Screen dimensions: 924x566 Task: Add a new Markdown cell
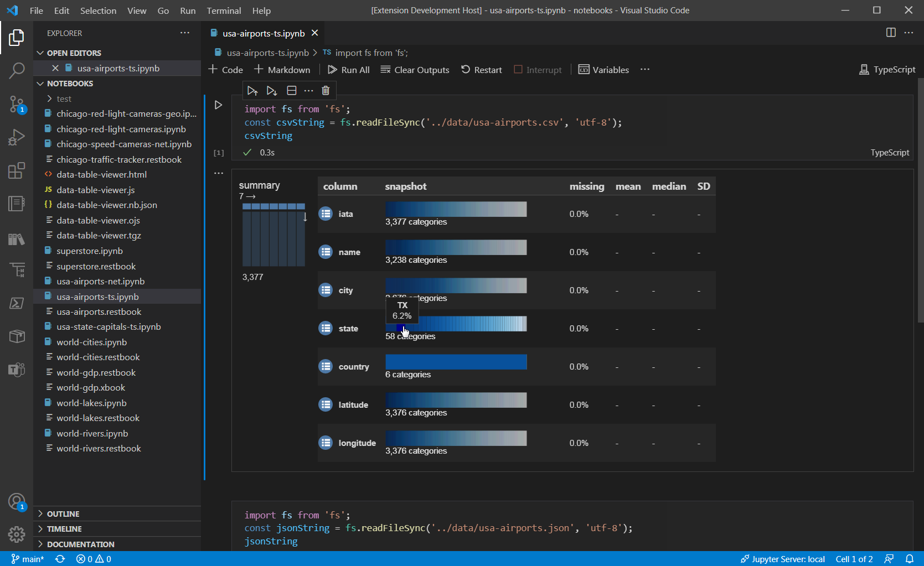[x=282, y=70]
